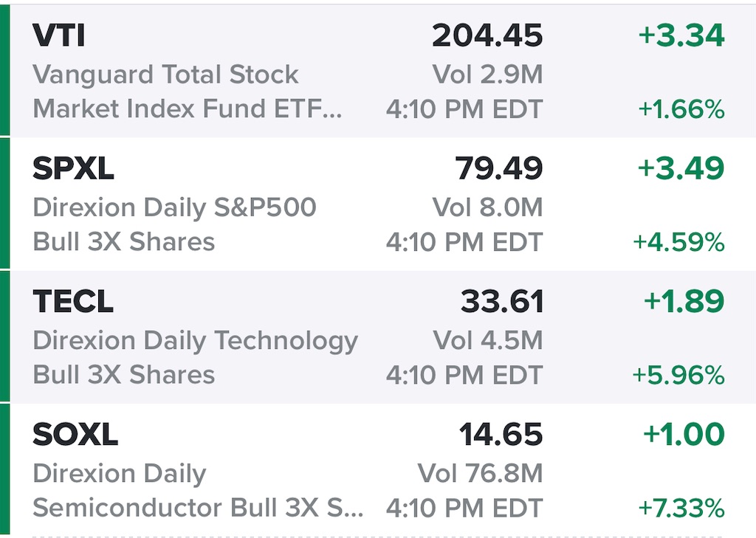This screenshot has height=538, width=756.
Task: Click SOXL price change +1.00
Action: pyautogui.click(x=684, y=434)
